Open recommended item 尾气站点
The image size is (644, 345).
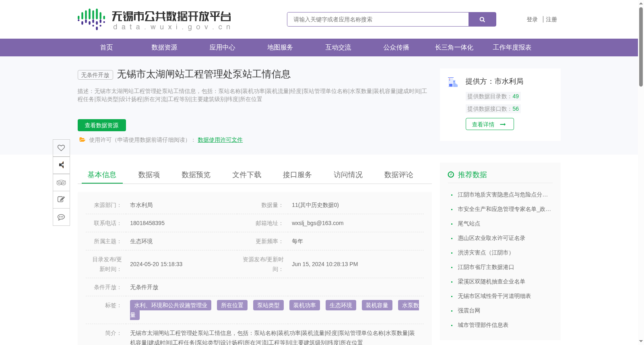coord(469,223)
